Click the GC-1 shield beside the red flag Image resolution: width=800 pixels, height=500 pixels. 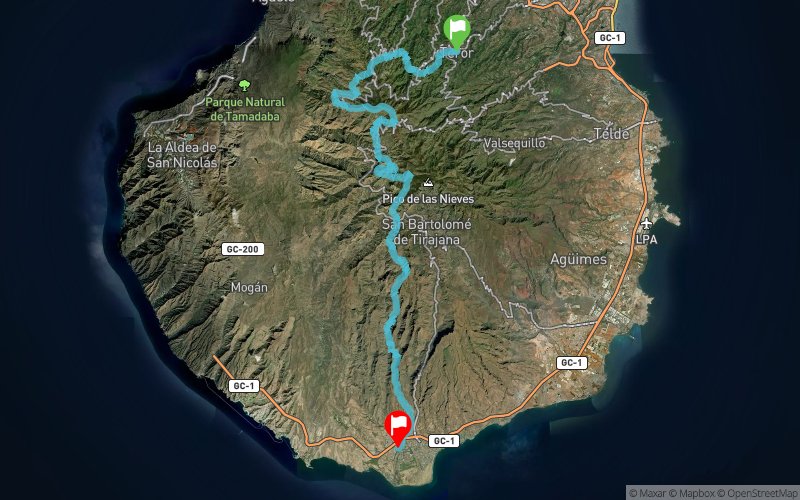(443, 440)
